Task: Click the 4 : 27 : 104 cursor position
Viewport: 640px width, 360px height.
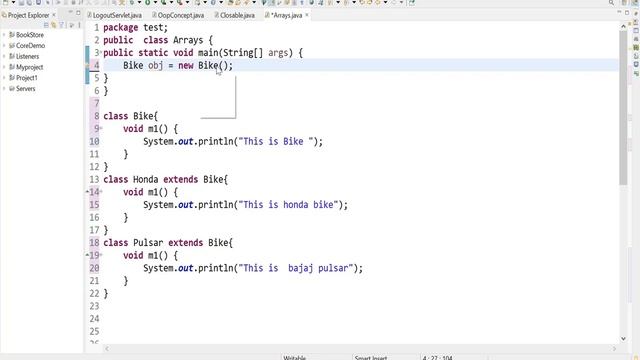Action: [x=437, y=358]
